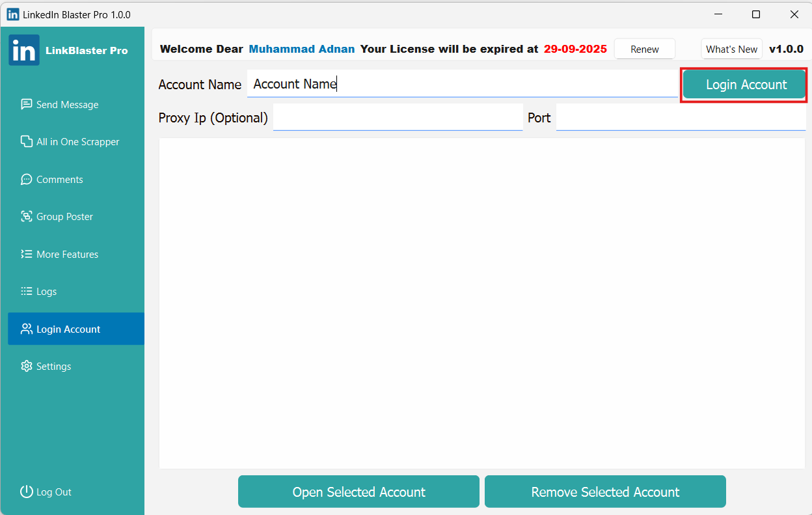
Task: Click Open Selected Account button
Action: coord(359,492)
